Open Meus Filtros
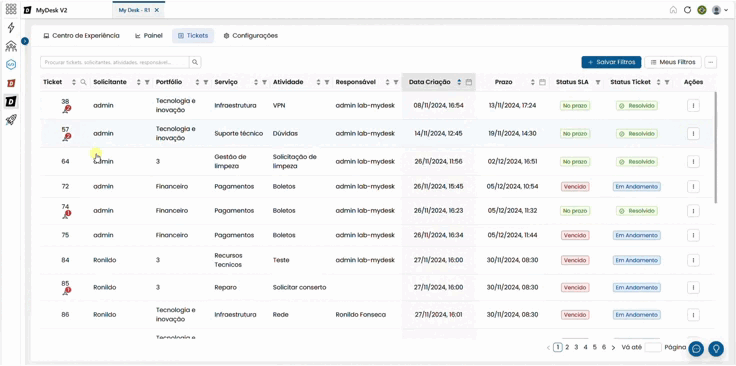This screenshot has width=736, height=366. 673,62
